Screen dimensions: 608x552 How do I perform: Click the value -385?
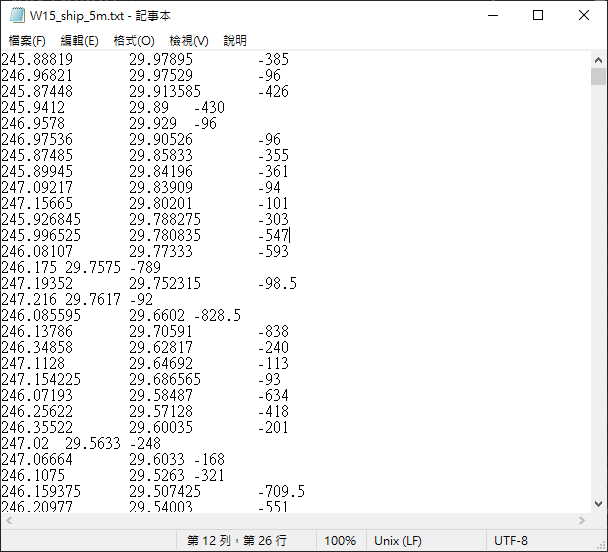pos(273,59)
